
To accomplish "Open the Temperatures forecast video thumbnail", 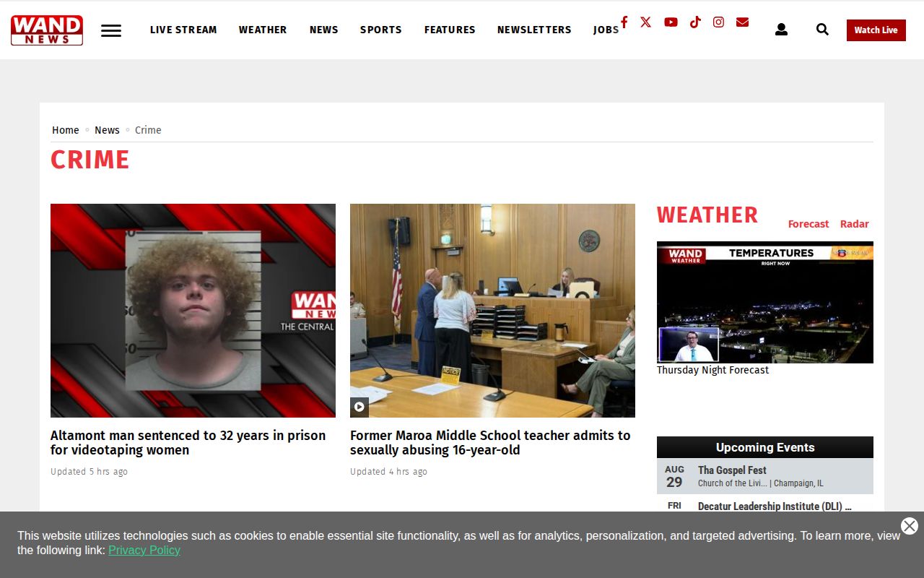I will [x=765, y=302].
